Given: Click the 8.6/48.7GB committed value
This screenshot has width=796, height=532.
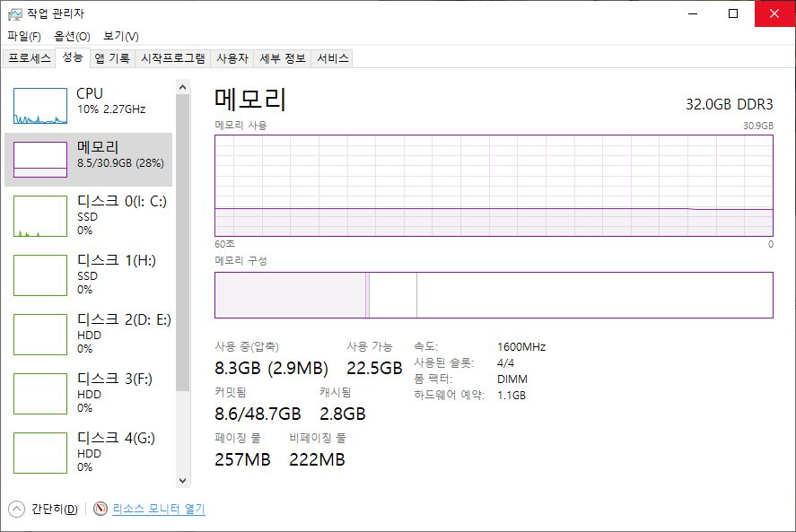Looking at the screenshot, I should click(x=258, y=414).
